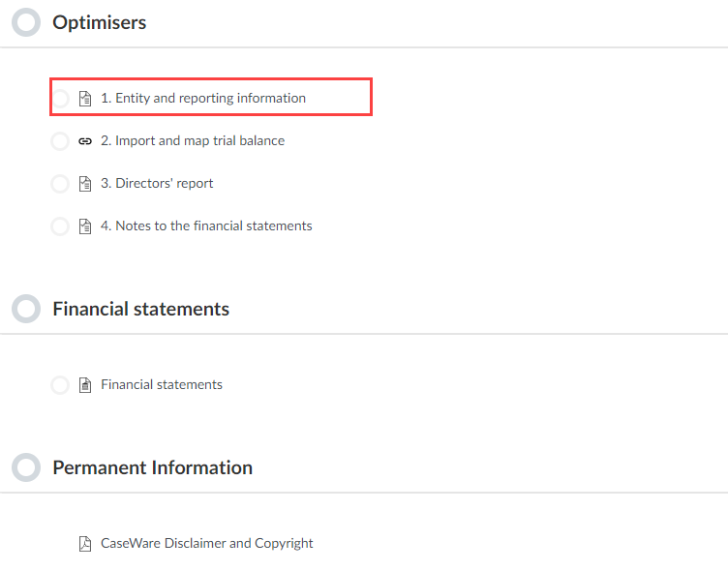Toggle the Financial statements section status circle
This screenshot has height=571, width=728.
[26, 309]
